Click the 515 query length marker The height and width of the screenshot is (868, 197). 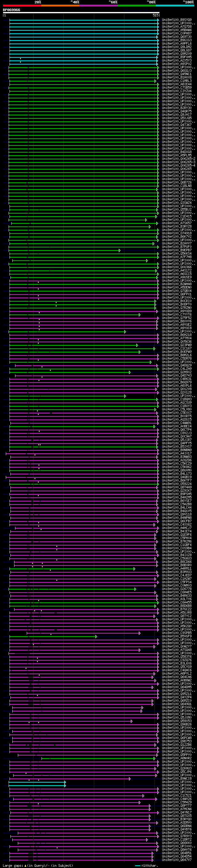point(155,15)
